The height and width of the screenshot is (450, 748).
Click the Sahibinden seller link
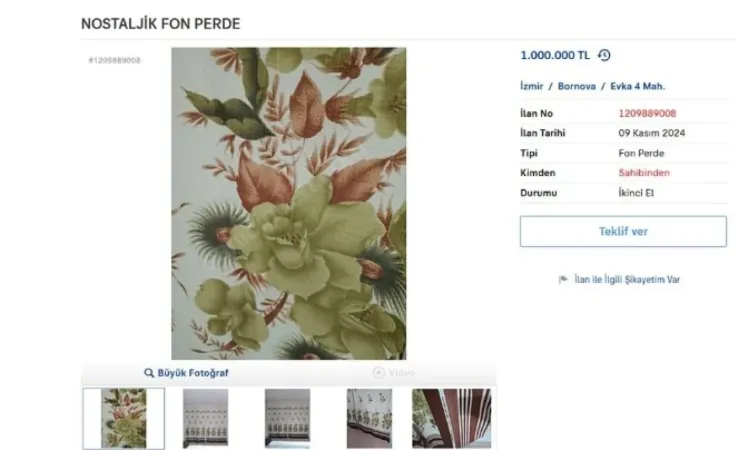point(644,173)
